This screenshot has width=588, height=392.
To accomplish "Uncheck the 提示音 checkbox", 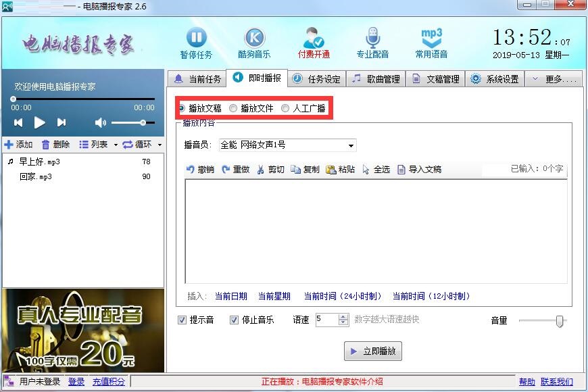I will 180,320.
